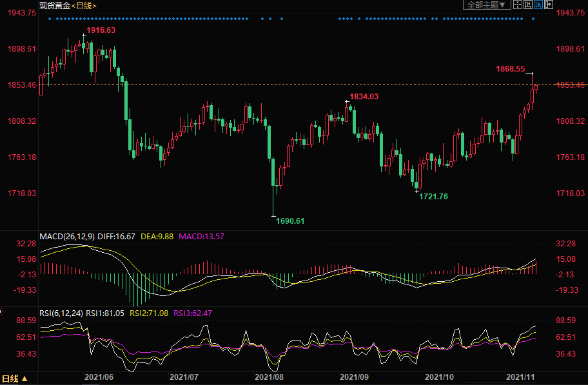Expand the 日线 period selector
This screenshot has height=385, width=588.
[14, 379]
